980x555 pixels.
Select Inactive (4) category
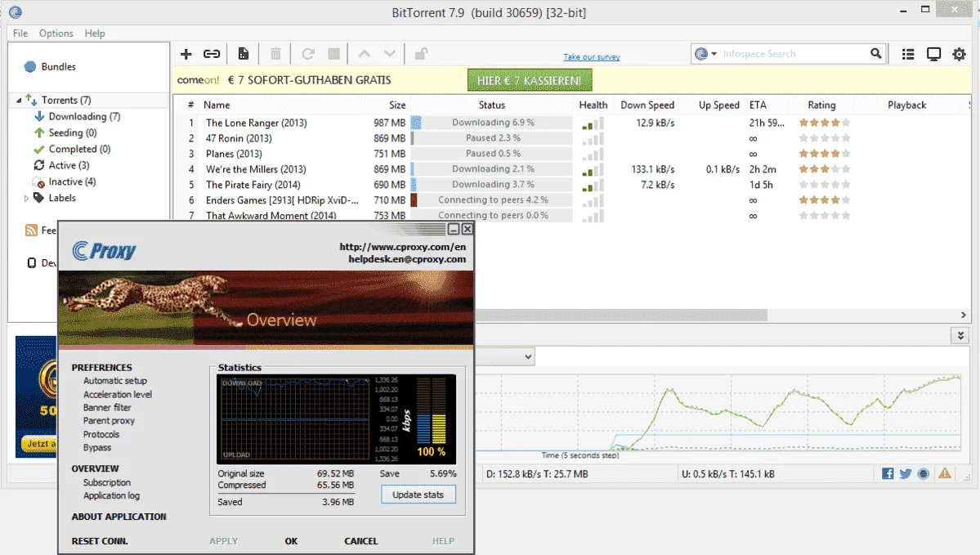tap(72, 181)
